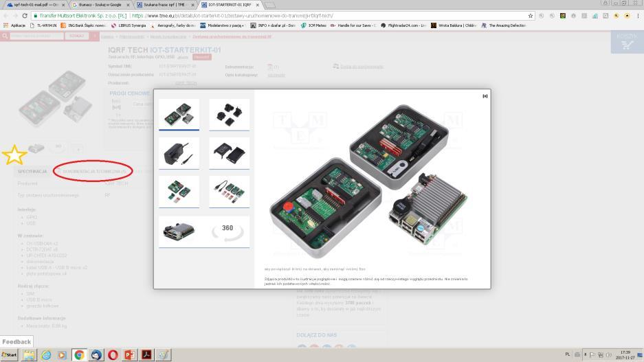Screen dimensions: 644x362
Task: Open PowerPoint from the taskbar
Action: [x=130, y=355]
